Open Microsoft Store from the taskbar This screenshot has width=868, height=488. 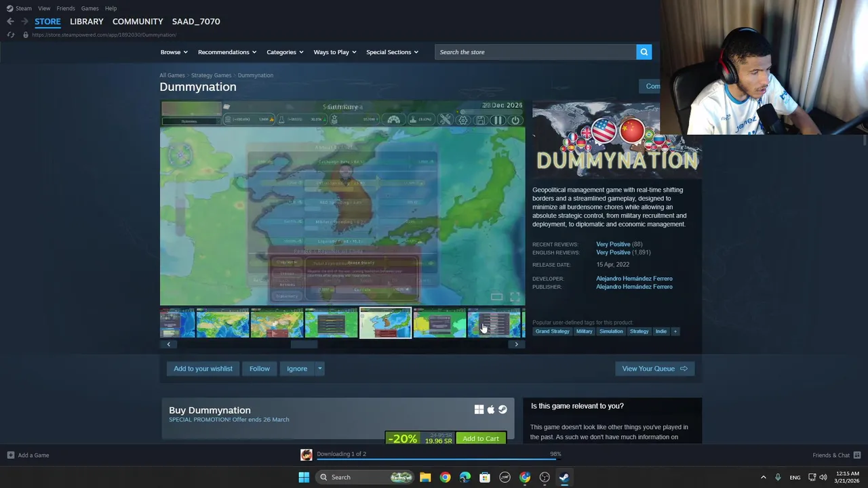485,477
